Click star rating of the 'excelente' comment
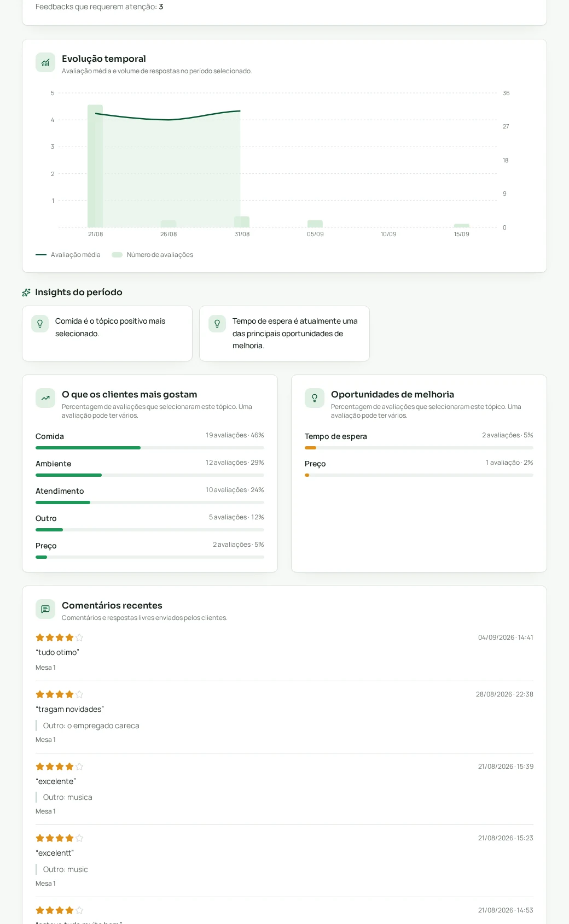 tap(60, 767)
